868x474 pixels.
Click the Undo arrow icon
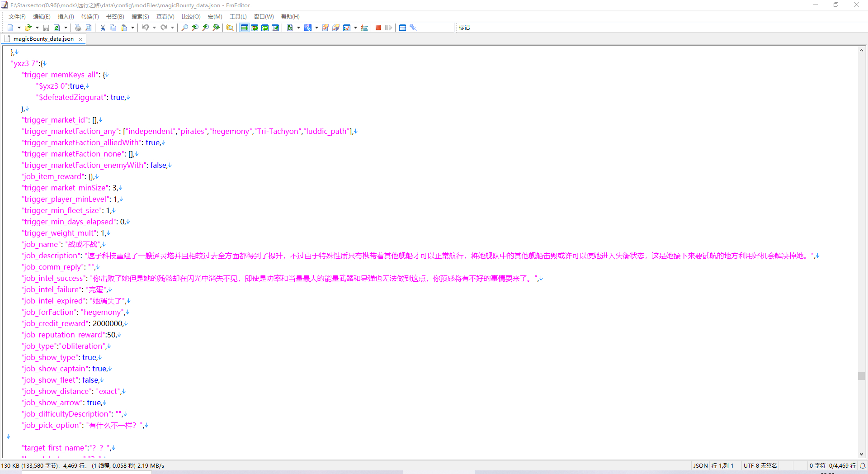[145, 28]
